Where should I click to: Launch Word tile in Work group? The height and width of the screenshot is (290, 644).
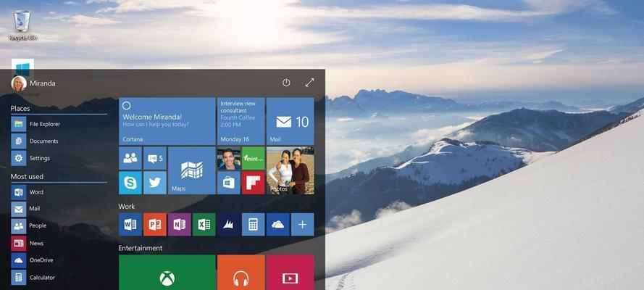click(130, 224)
